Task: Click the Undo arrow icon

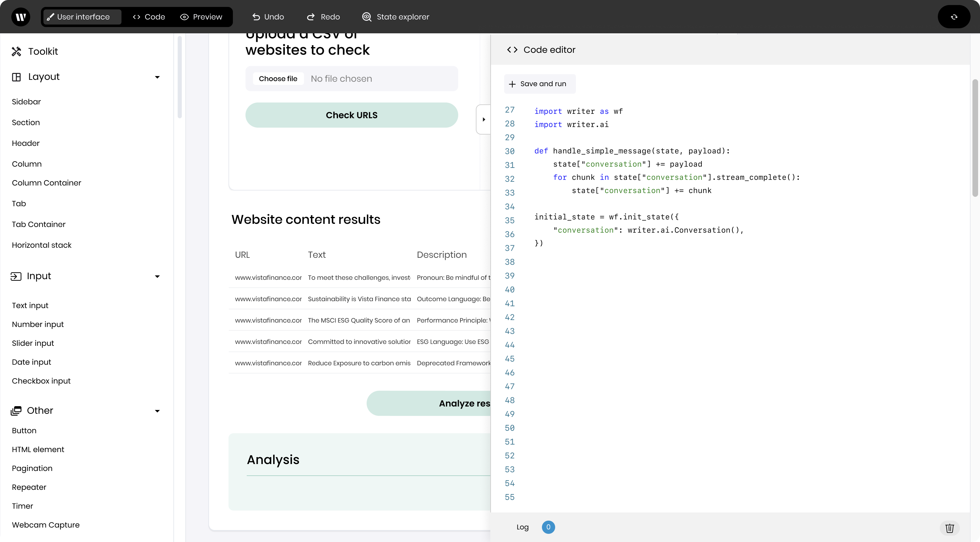Action: click(256, 17)
